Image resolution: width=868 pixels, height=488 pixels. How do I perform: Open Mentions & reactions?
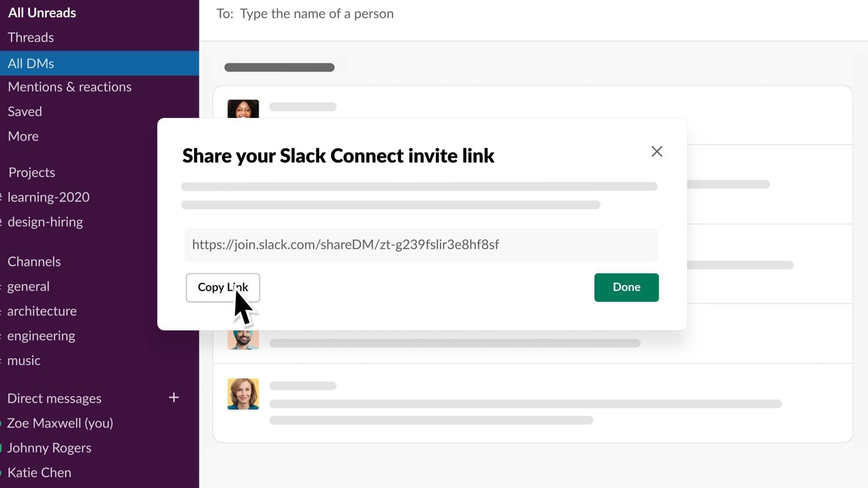pos(70,87)
